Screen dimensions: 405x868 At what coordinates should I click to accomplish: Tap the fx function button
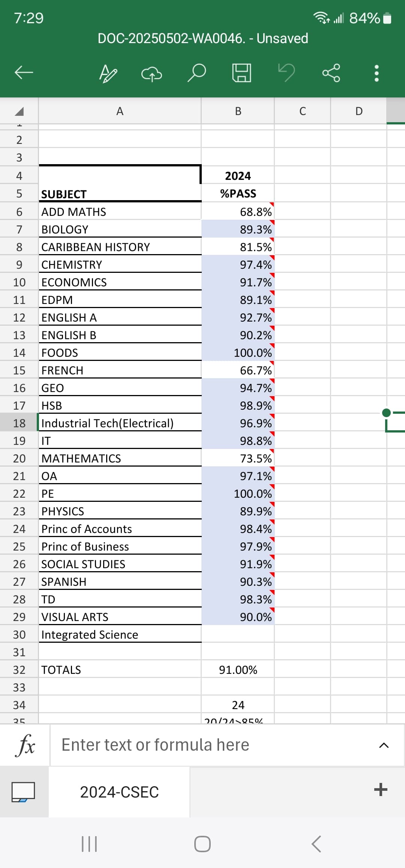point(25,745)
